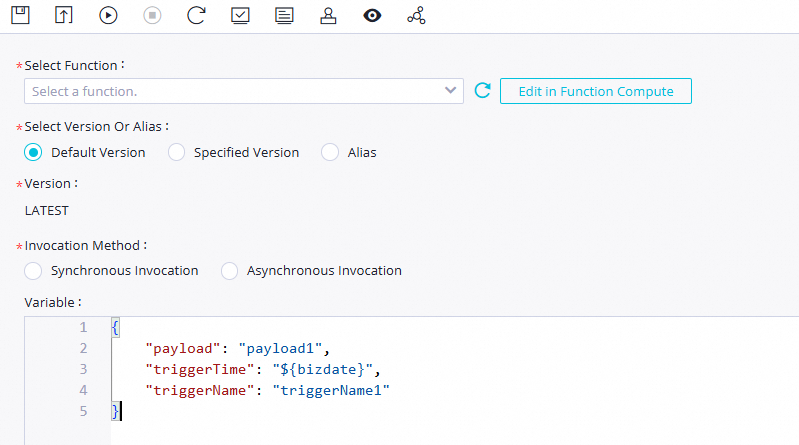Click Edit in Function Compute button
This screenshot has width=799, height=445.
coord(595,91)
